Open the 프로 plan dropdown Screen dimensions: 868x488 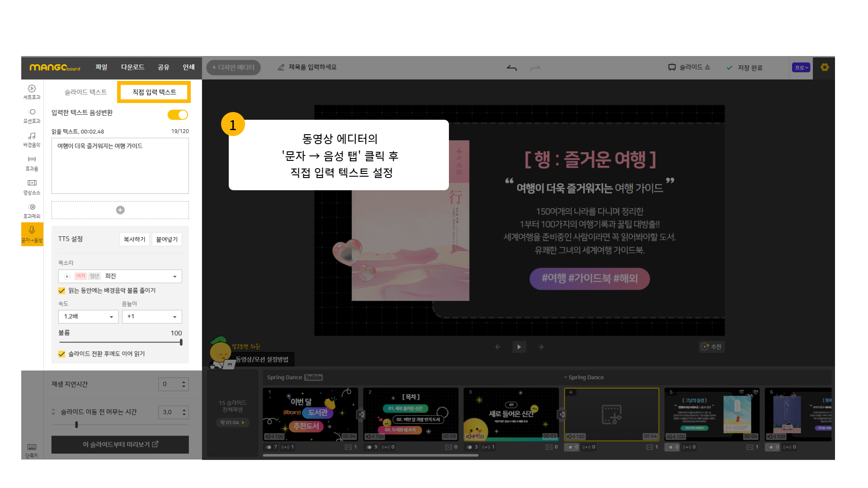tap(801, 68)
